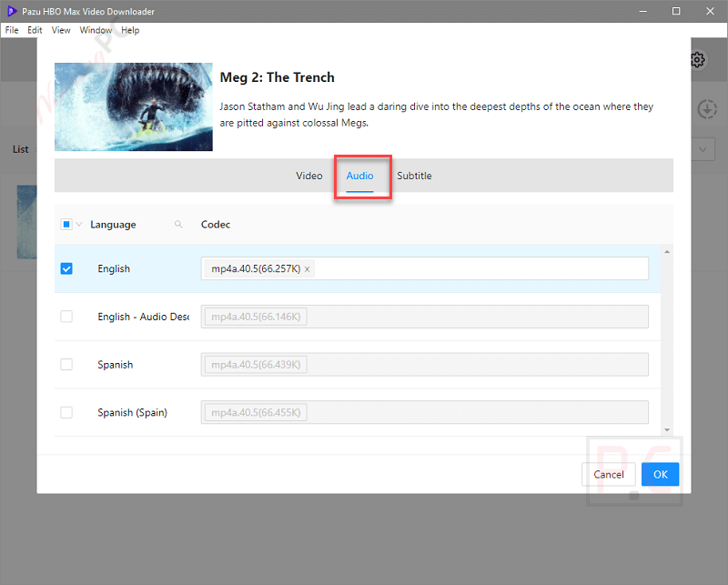Click the partially hidden thumbnail in background list
Screen dimensions: 728x585
tap(27, 222)
